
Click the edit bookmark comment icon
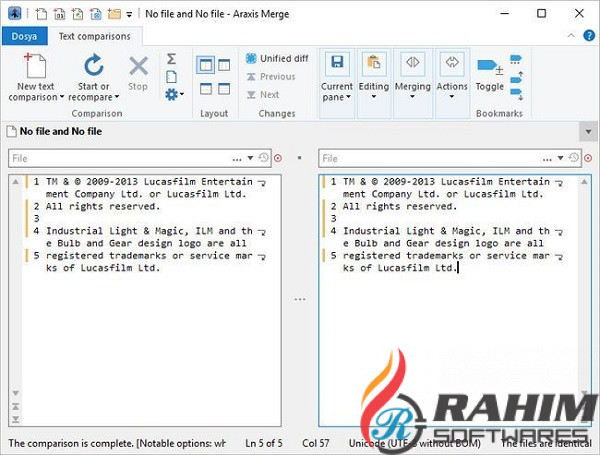(x=516, y=59)
